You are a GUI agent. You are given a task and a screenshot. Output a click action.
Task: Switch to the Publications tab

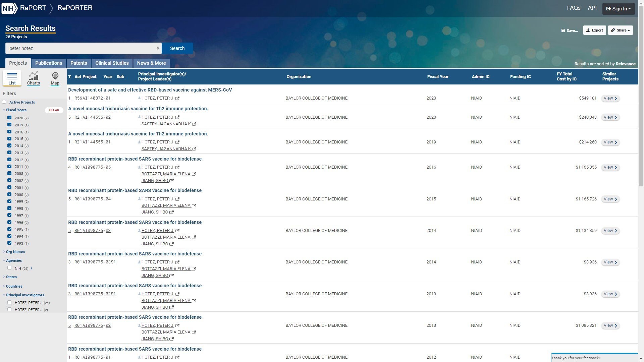[49, 63]
